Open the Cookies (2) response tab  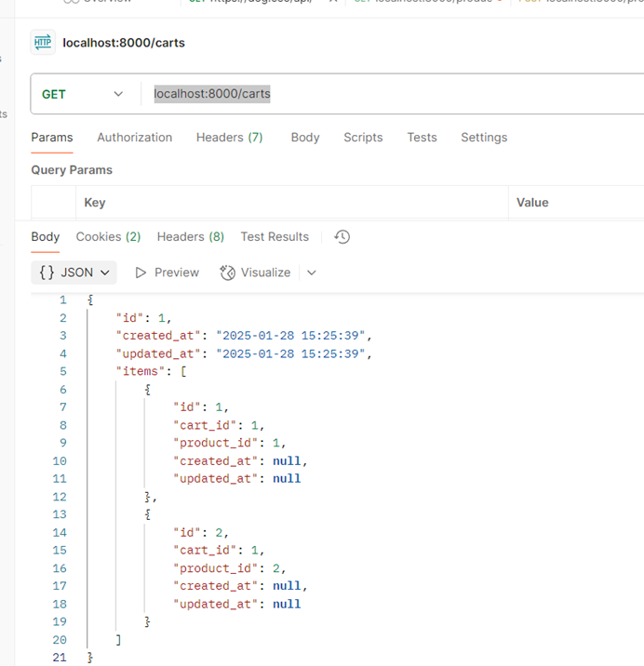[108, 236]
